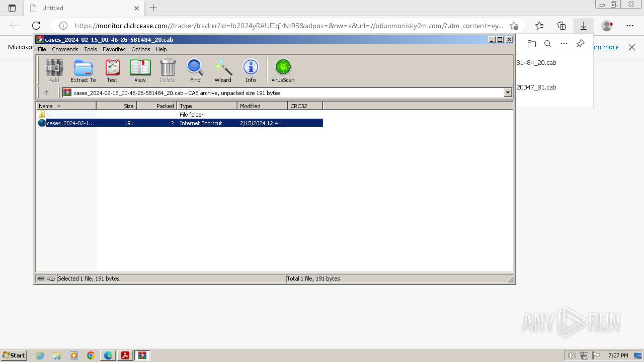Open a new browser tab
Image resolution: width=644 pixels, height=362 pixels.
[x=153, y=8]
